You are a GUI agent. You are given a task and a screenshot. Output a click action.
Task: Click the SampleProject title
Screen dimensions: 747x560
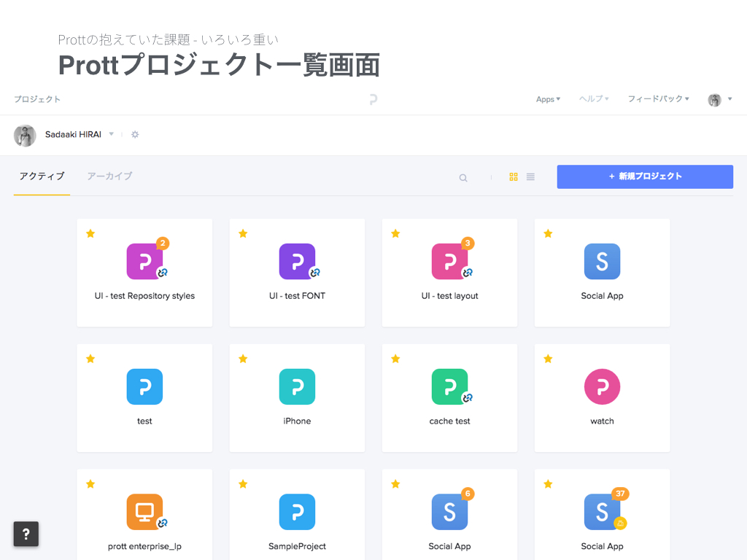(297, 546)
